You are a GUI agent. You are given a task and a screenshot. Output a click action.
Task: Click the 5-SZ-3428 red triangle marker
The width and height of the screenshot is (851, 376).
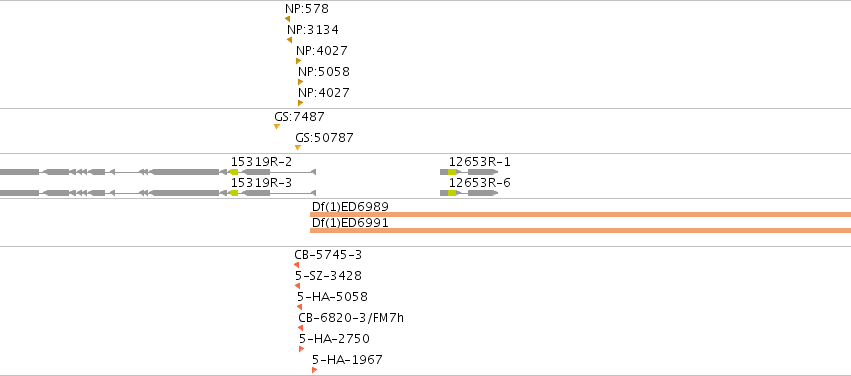[x=297, y=286]
